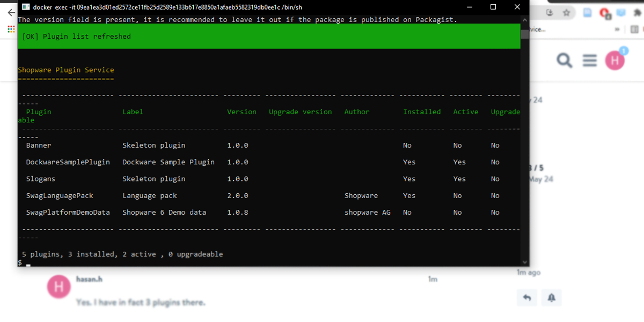Click the 'SwagPlatformDemoData' plugin name
The width and height of the screenshot is (644, 322).
[x=68, y=212]
